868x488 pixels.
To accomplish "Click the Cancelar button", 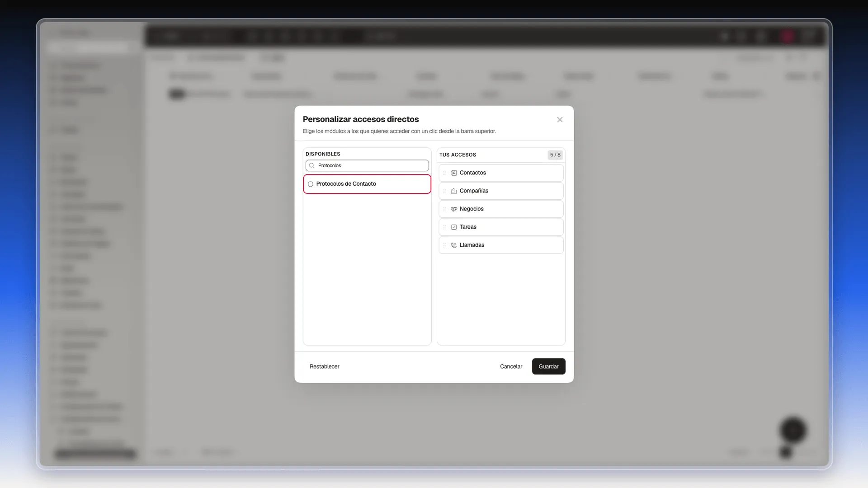I will click(511, 366).
